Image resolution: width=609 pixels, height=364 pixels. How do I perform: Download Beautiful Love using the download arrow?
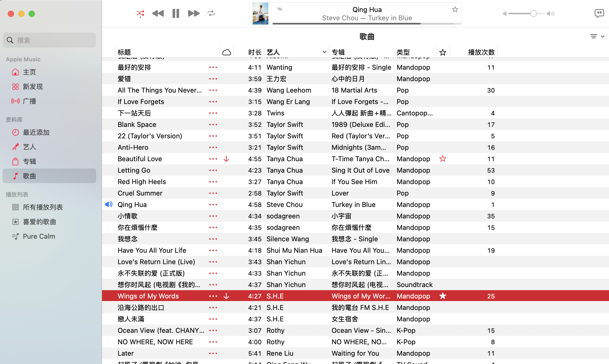tap(226, 159)
